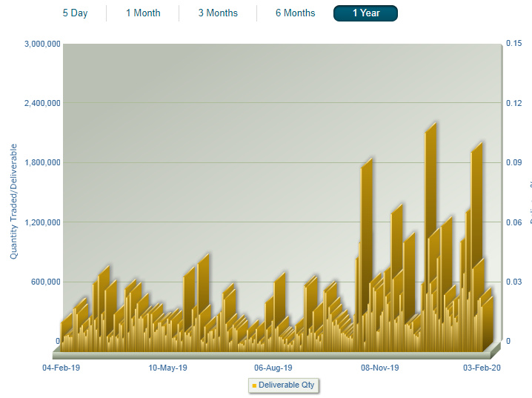Switch to the 1 Month view

(x=143, y=13)
